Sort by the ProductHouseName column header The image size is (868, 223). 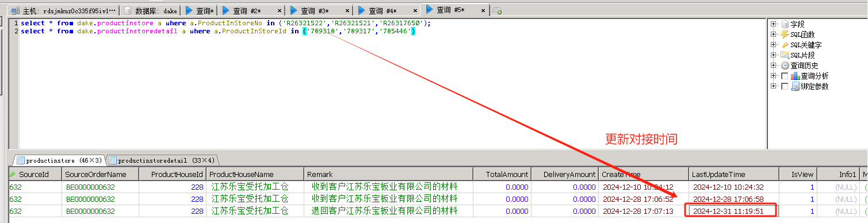255,174
